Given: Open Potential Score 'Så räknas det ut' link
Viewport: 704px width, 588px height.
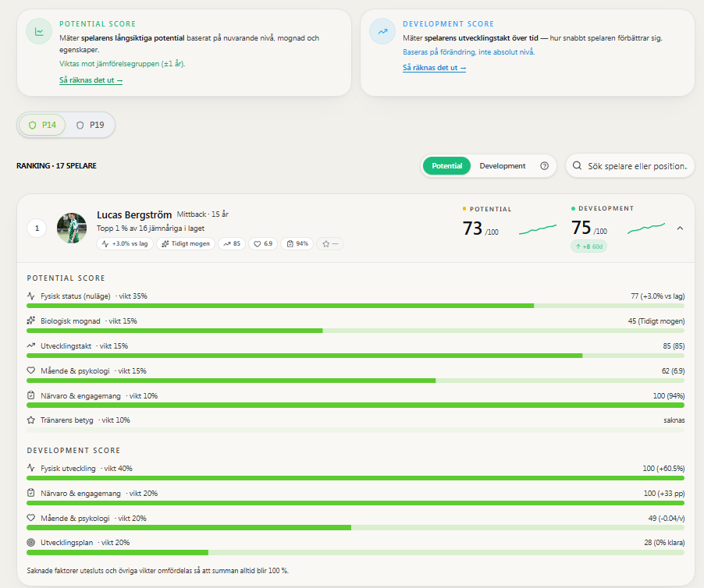Looking at the screenshot, I should [91, 80].
